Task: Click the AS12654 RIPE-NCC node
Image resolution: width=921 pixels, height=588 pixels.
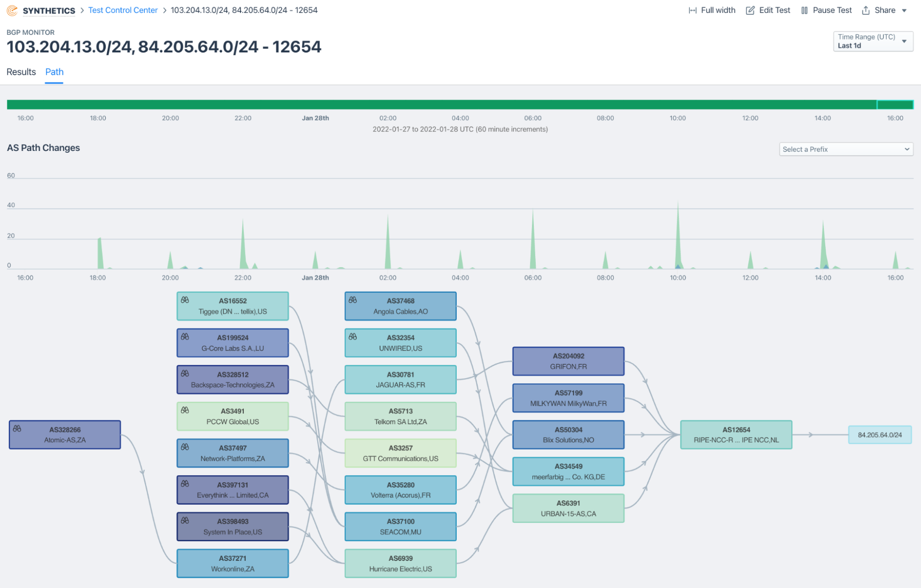Action: [736, 434]
